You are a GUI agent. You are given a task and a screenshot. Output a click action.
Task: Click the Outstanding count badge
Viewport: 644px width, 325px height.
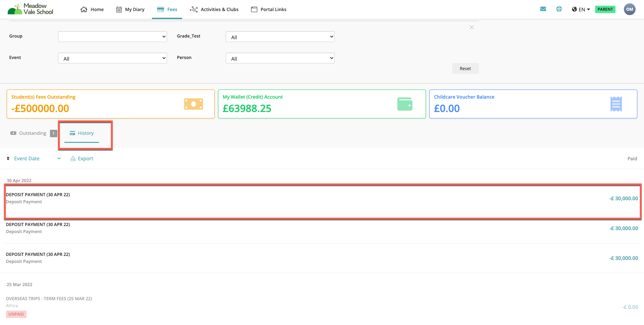pyautogui.click(x=54, y=133)
